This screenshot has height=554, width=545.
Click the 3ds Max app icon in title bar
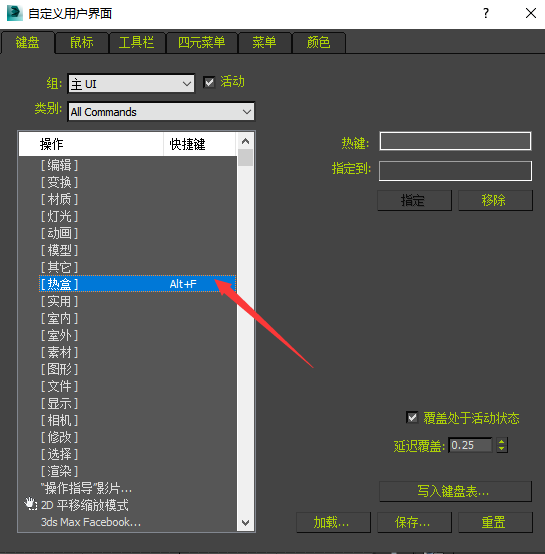tap(14, 13)
